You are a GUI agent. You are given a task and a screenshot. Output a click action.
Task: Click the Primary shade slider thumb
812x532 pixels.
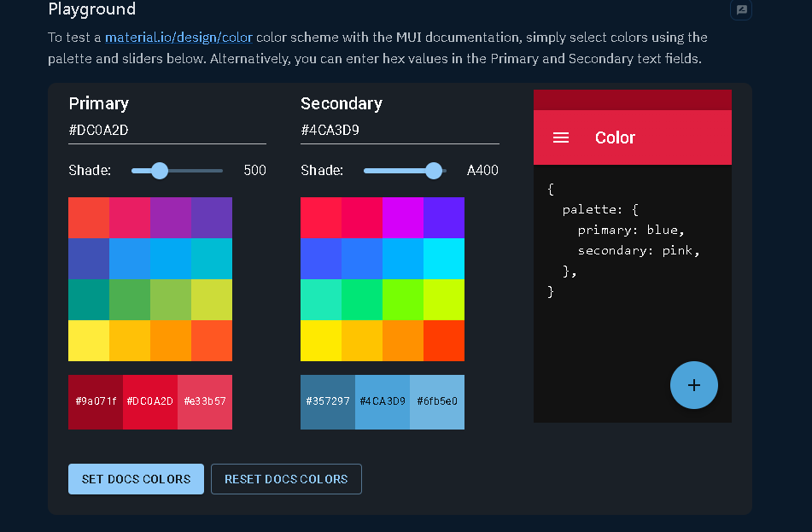click(x=160, y=170)
